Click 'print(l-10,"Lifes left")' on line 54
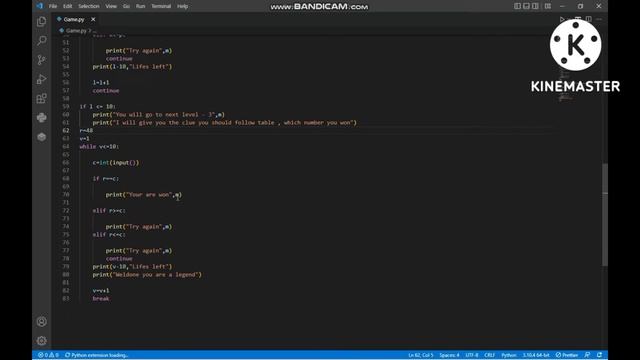 pyautogui.click(x=132, y=67)
